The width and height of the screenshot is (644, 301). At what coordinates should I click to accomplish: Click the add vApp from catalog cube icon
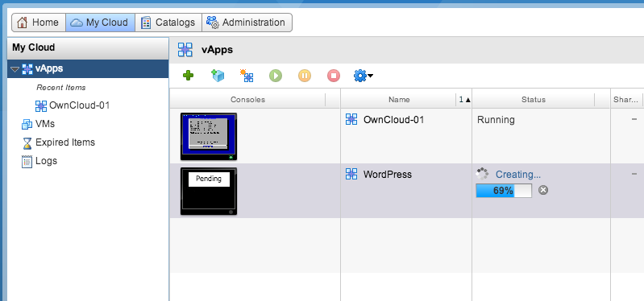click(x=218, y=76)
